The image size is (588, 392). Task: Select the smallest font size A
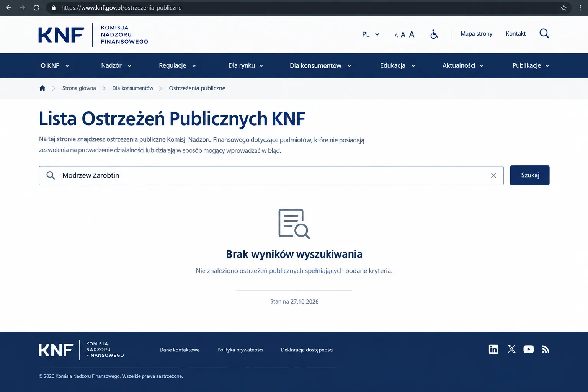pos(396,35)
